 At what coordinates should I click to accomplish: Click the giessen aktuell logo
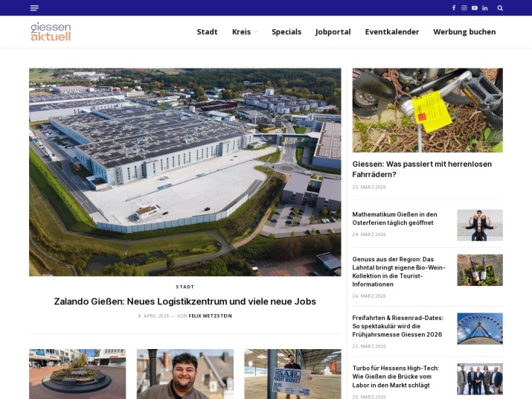tap(51, 31)
